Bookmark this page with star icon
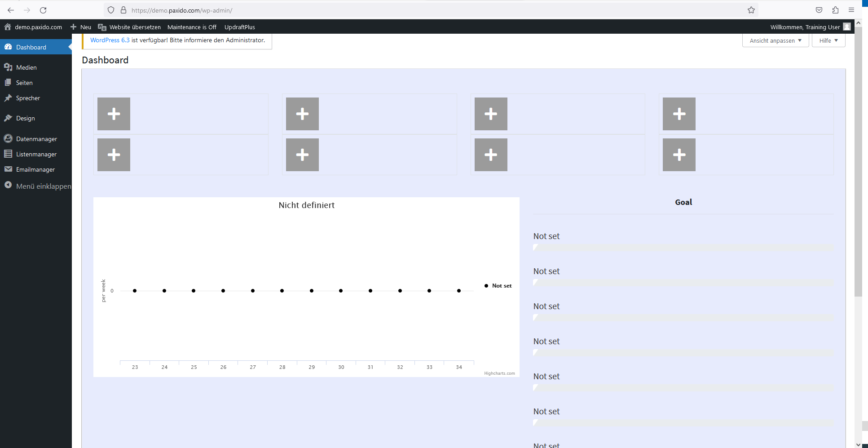 (x=751, y=10)
